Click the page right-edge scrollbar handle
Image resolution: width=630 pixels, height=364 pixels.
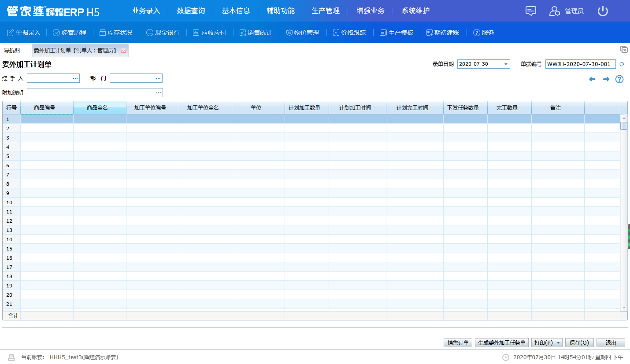(x=629, y=237)
